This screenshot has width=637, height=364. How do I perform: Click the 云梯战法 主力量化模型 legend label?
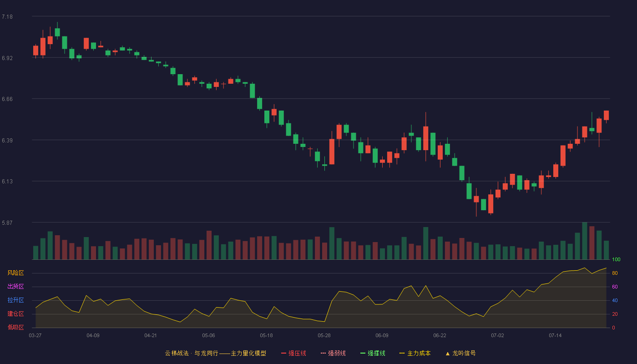[215, 353]
